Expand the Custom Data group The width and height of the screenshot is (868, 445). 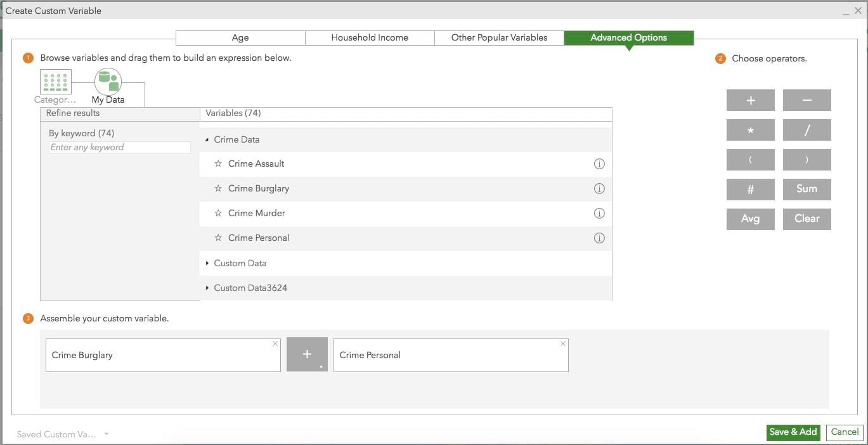[x=207, y=263]
